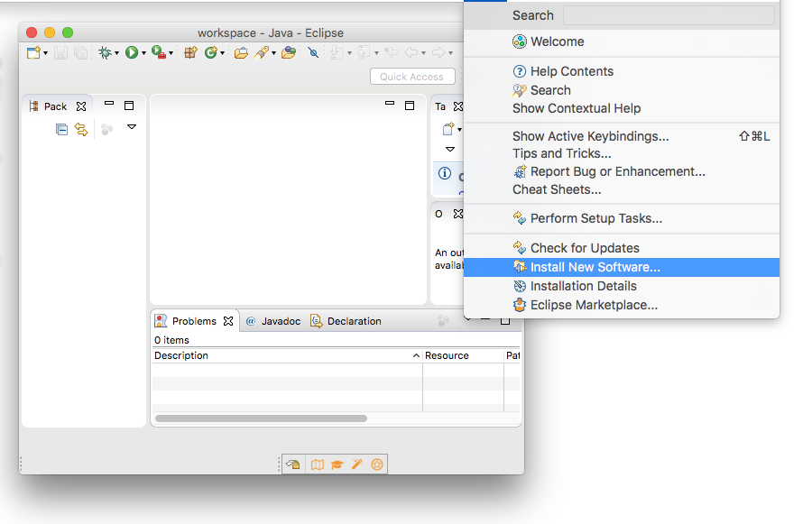Select the Package Explorer tab
Image resolution: width=812 pixels, height=524 pixels.
coord(55,106)
